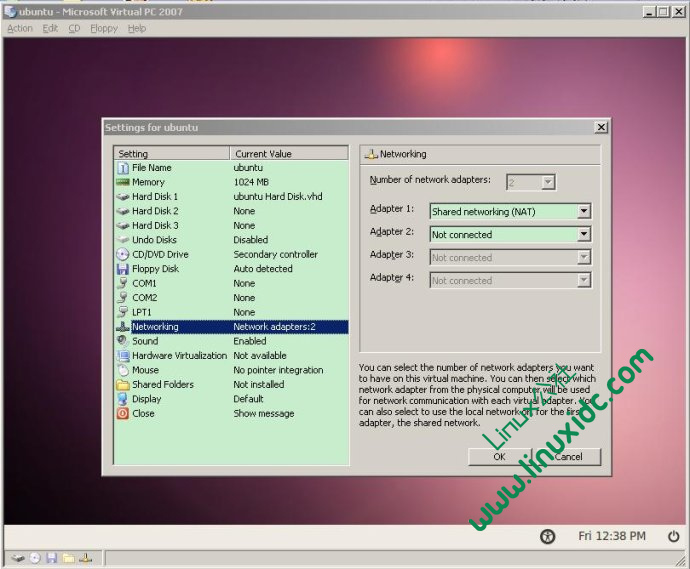Image resolution: width=690 pixels, height=569 pixels.
Task: Click the Memory setting icon
Action: pos(123,182)
